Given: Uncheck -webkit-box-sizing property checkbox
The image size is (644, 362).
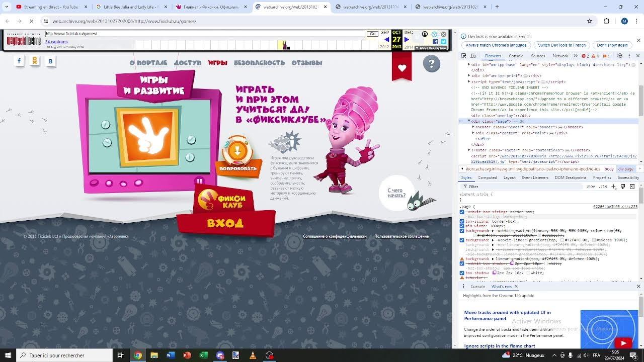Looking at the screenshot, I should point(462,212).
